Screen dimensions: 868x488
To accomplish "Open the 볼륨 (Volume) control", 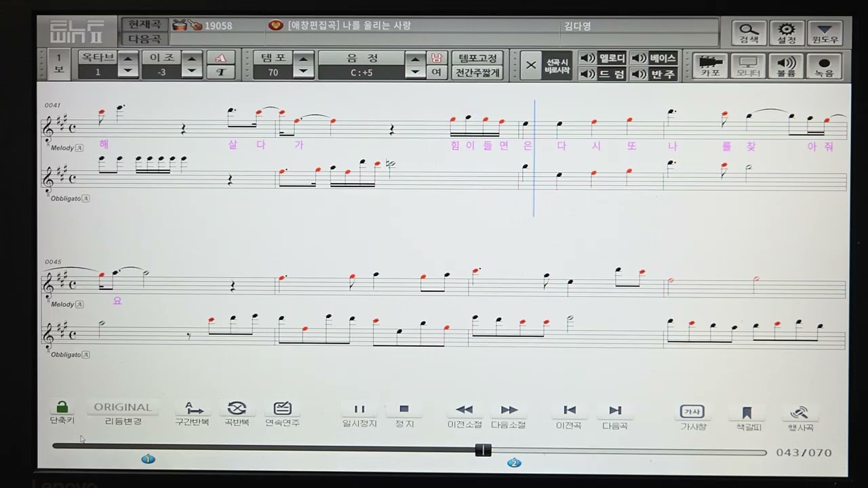I will coord(786,66).
